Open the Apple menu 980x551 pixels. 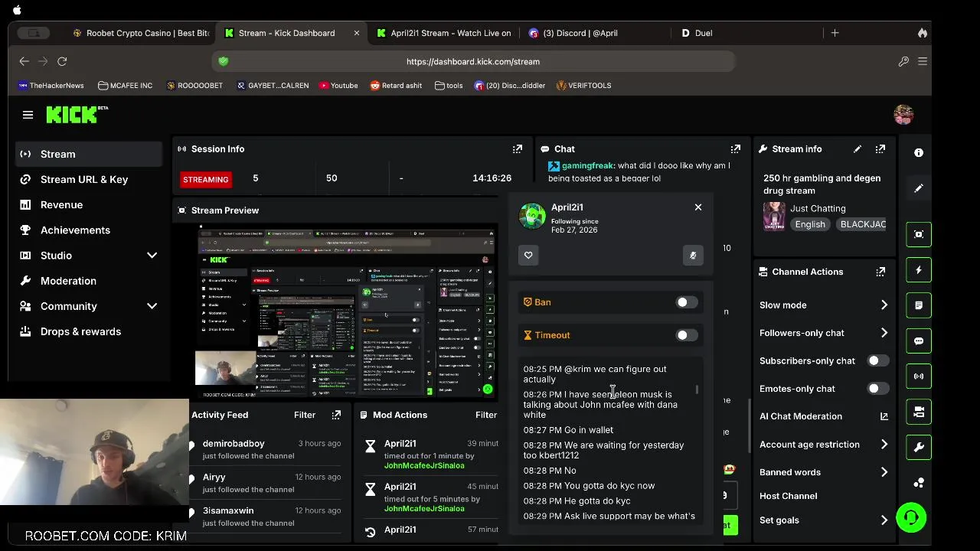(x=17, y=10)
